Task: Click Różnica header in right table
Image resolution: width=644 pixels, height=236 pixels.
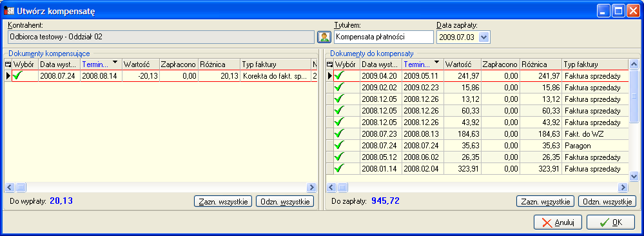Action: (x=541, y=64)
